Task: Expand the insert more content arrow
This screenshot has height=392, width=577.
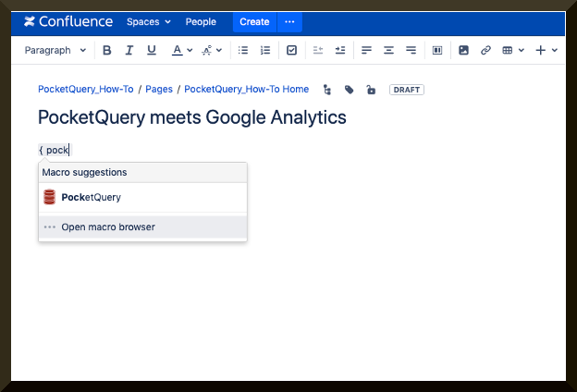Action: [555, 50]
